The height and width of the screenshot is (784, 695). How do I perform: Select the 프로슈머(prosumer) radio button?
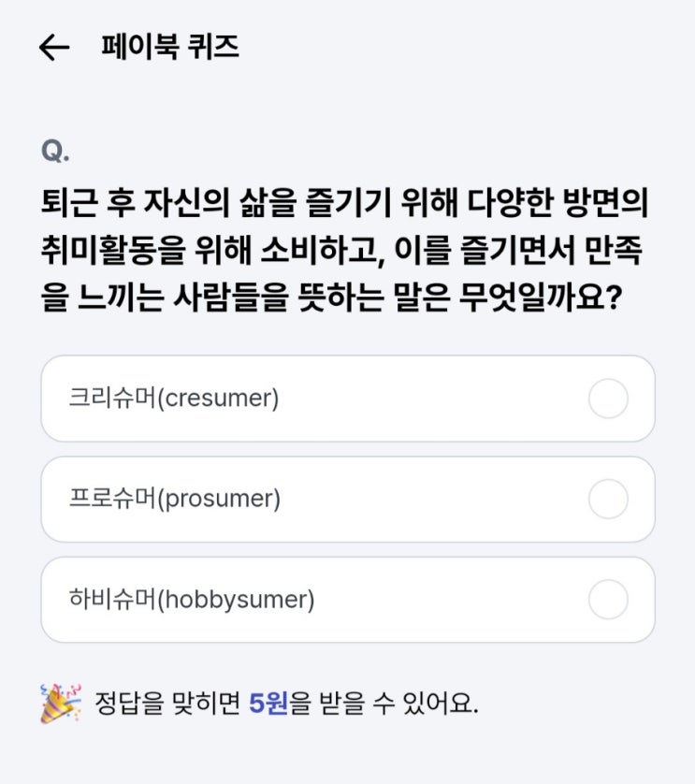[x=608, y=499]
